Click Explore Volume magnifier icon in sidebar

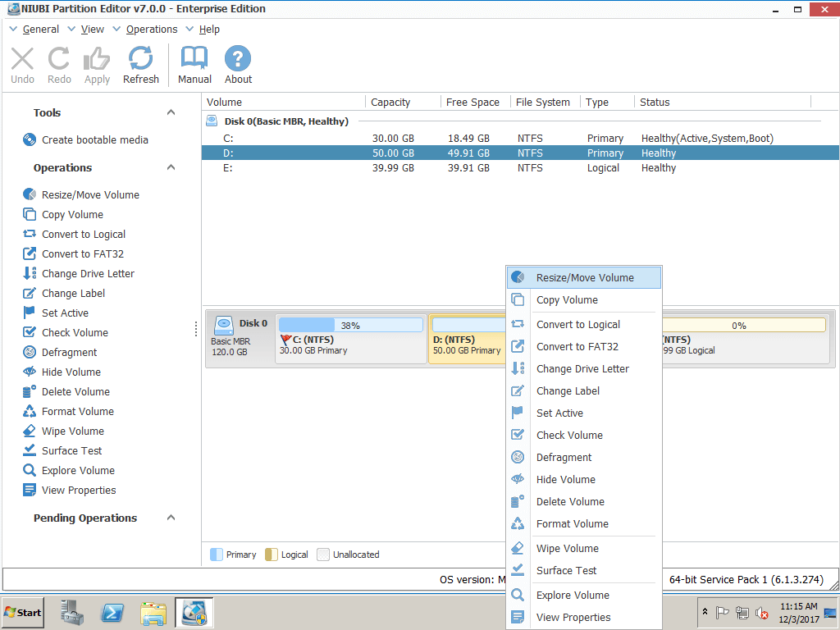coord(30,470)
